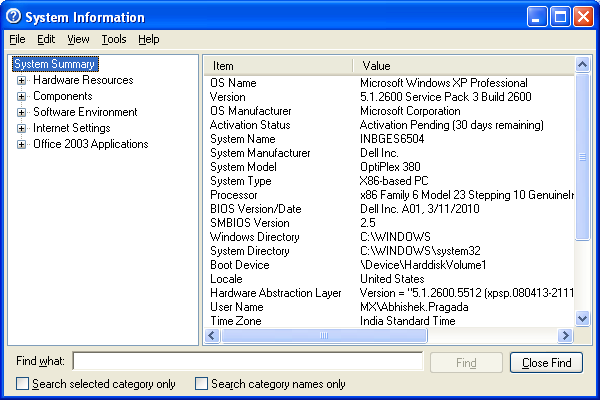Open the View menu
This screenshot has height=400, width=600.
click(x=78, y=39)
